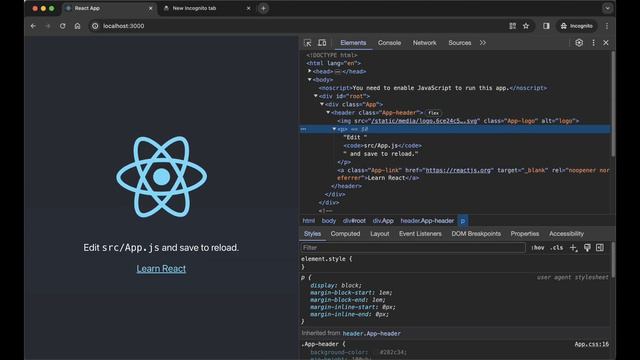Open the Layout tab

(x=380, y=234)
